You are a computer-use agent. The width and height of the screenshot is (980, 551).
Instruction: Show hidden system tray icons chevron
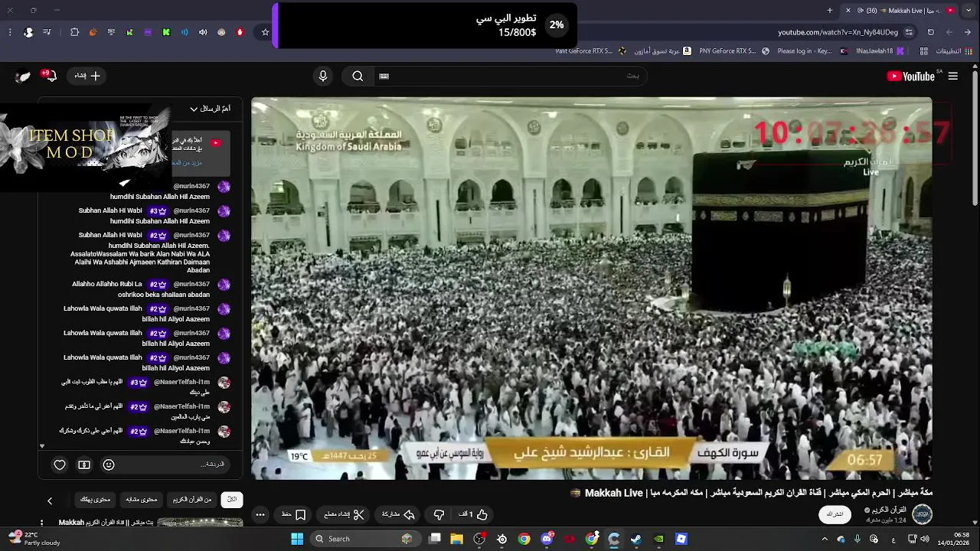click(x=825, y=539)
